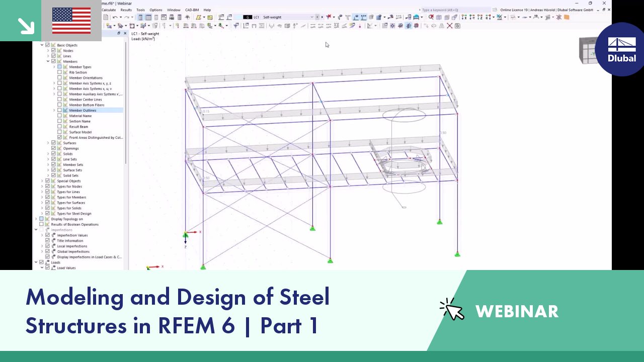The width and height of the screenshot is (644, 362).
Task: Select the zoom magnifier tool
Action: click(x=432, y=17)
